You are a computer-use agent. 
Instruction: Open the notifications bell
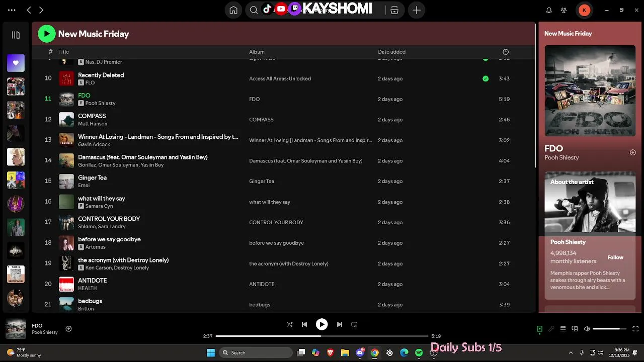click(x=549, y=10)
